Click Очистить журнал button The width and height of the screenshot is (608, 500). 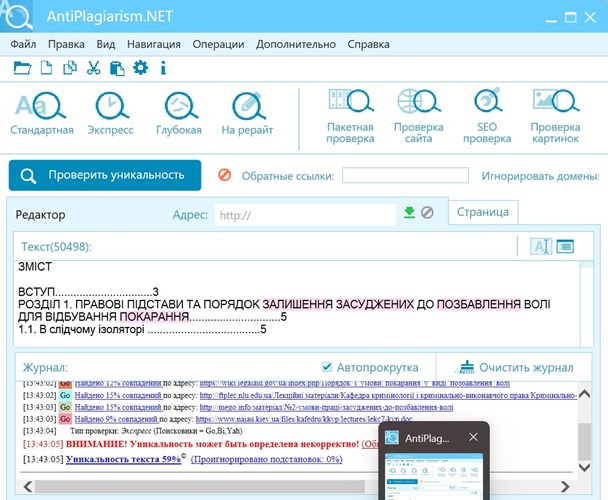point(515,367)
